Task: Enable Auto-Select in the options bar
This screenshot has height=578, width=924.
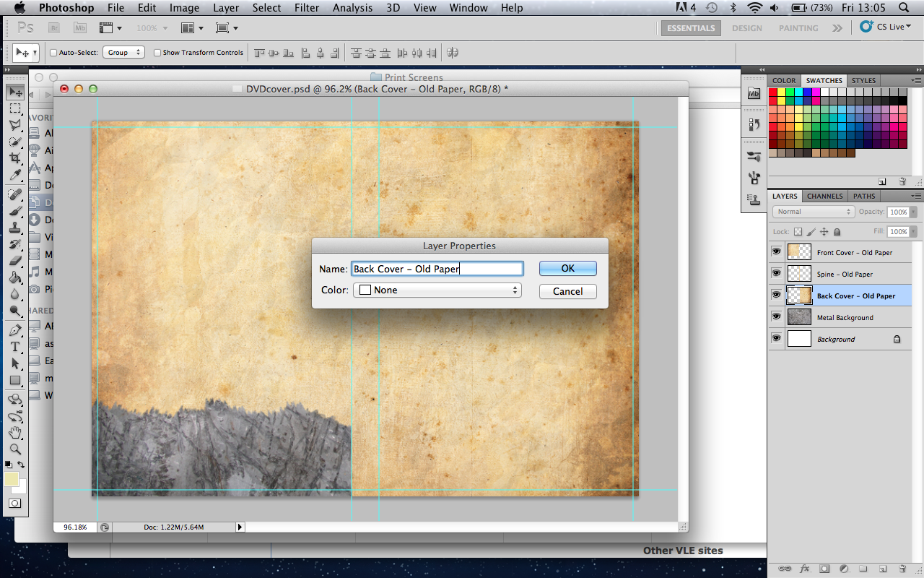Action: [53, 52]
